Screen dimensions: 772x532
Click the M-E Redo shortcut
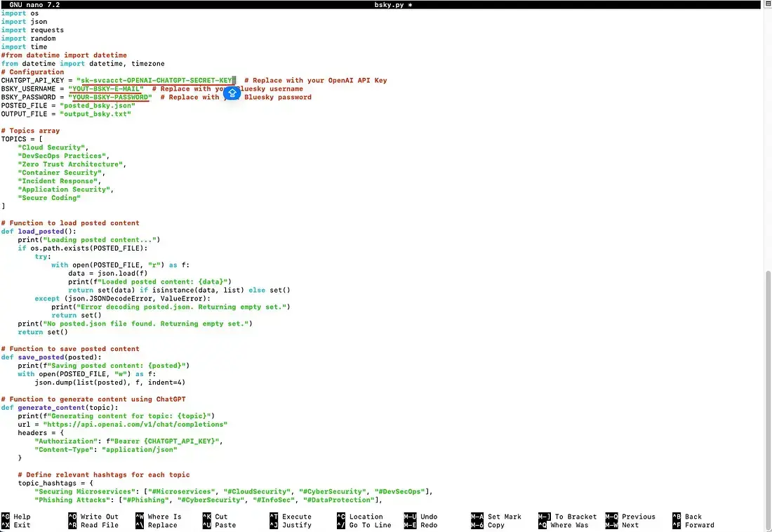click(421, 525)
